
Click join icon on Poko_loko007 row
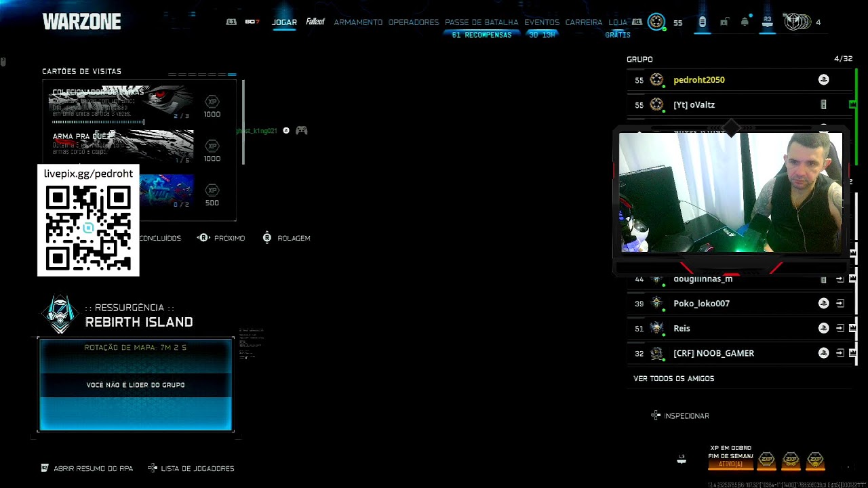tap(840, 304)
